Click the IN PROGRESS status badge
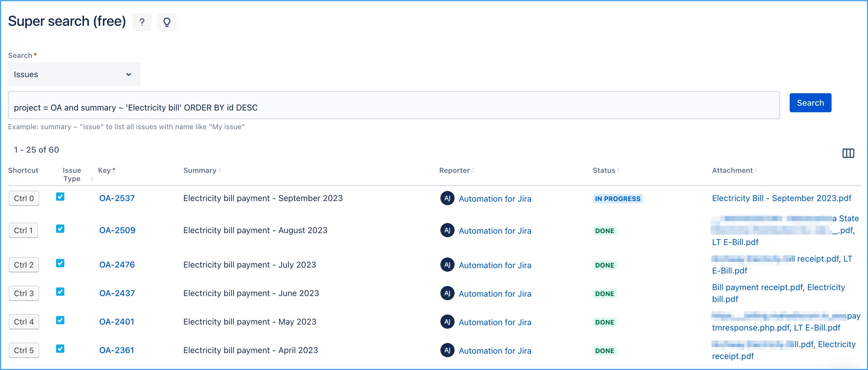Viewport: 868px width, 370px height. point(617,199)
